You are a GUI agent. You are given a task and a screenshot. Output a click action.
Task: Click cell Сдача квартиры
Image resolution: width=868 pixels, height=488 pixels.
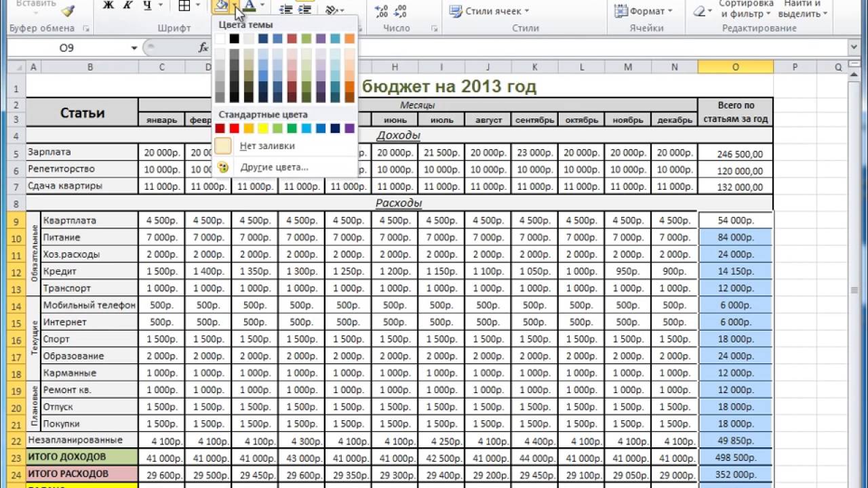(82, 186)
